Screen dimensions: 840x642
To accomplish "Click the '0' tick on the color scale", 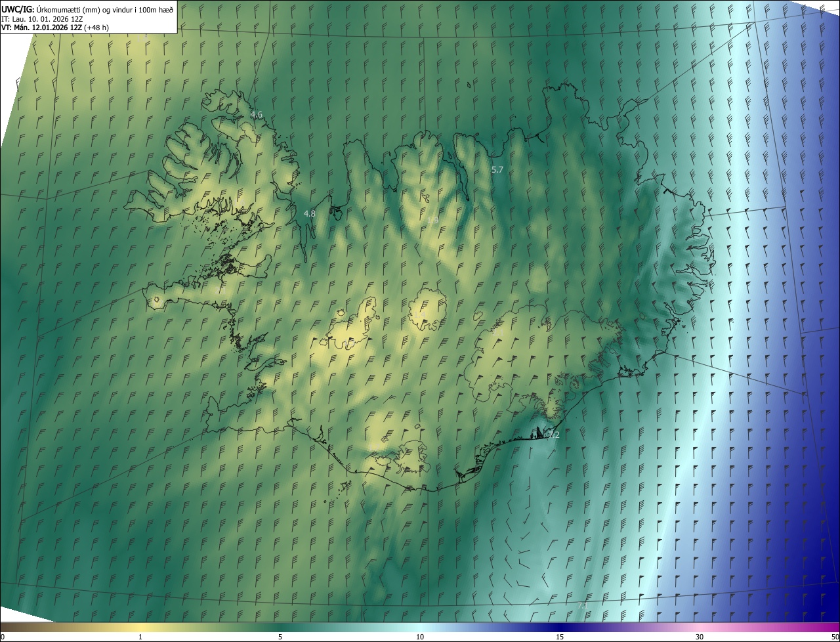I will 3,637.
